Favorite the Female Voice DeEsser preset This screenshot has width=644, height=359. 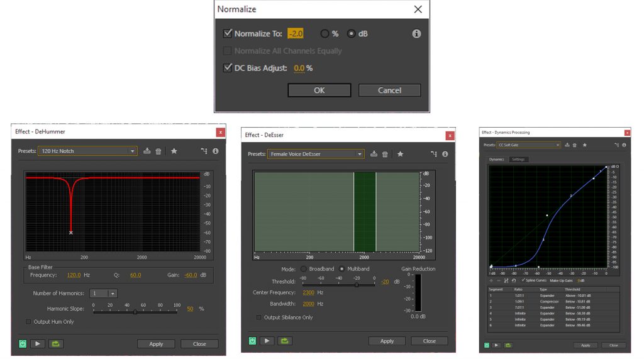400,154
